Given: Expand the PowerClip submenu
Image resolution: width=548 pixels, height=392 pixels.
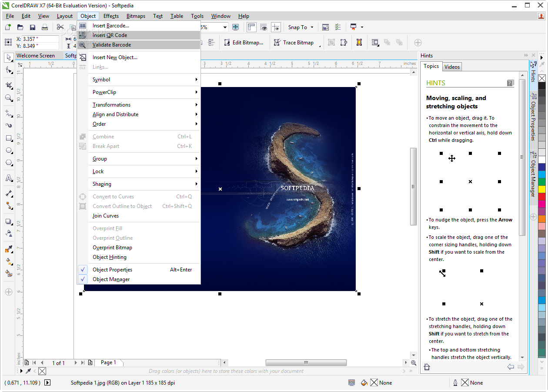Looking at the screenshot, I should (x=139, y=92).
